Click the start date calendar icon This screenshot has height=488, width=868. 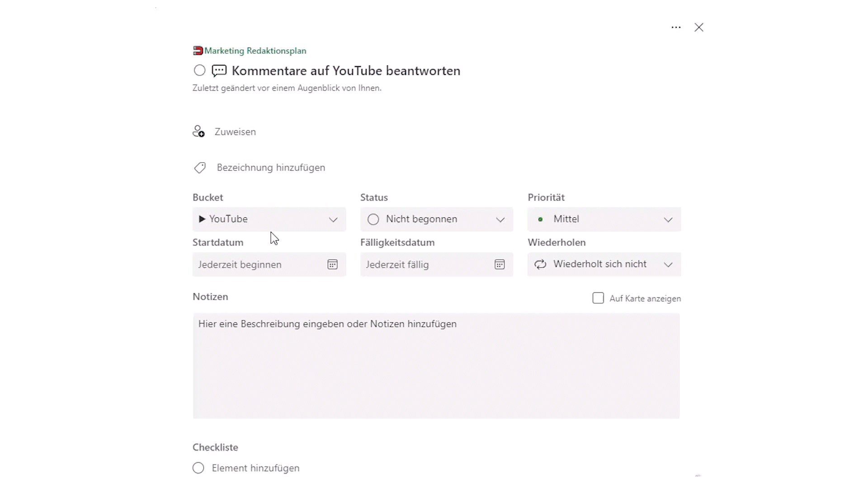tap(333, 264)
